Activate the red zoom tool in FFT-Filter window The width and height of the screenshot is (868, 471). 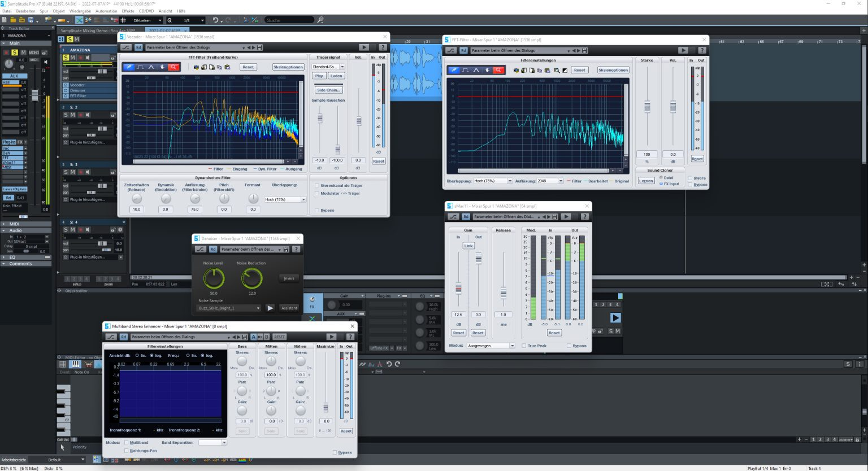(498, 70)
